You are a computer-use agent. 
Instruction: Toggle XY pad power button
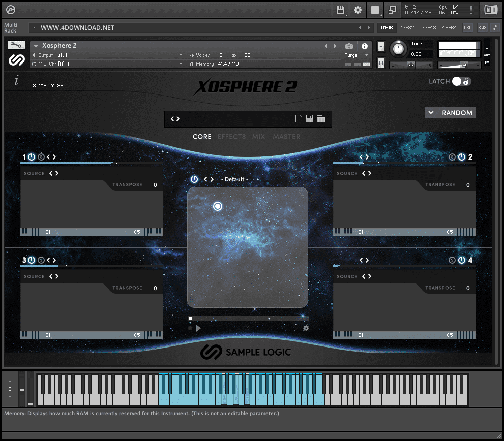click(x=194, y=179)
